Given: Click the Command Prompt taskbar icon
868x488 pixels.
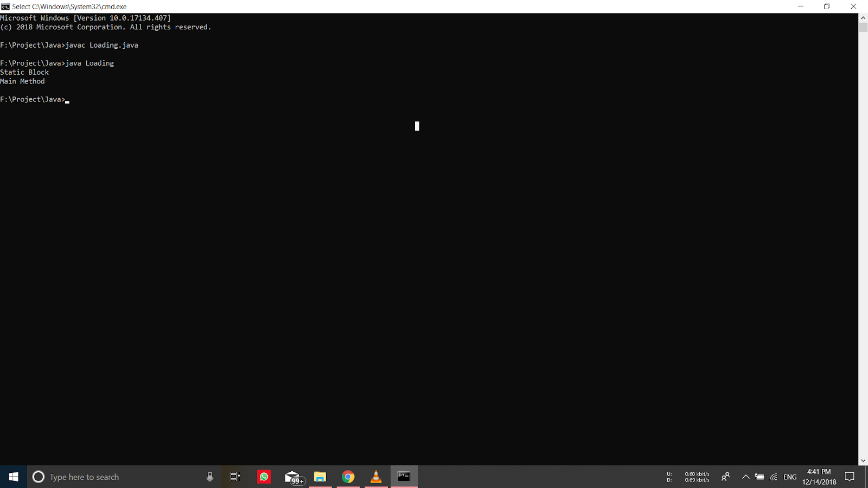Looking at the screenshot, I should (404, 477).
